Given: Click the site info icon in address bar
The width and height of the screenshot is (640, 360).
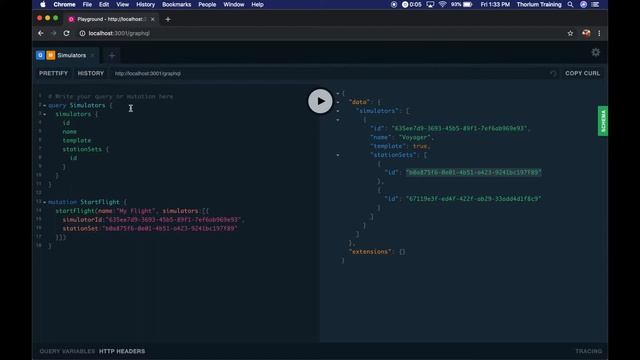Looking at the screenshot, I should 82,33.
